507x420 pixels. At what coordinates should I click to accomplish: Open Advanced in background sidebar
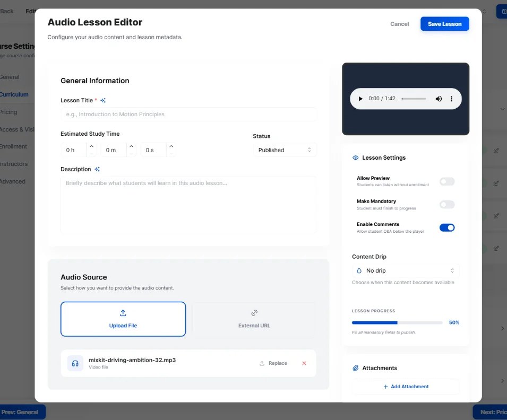[13, 181]
